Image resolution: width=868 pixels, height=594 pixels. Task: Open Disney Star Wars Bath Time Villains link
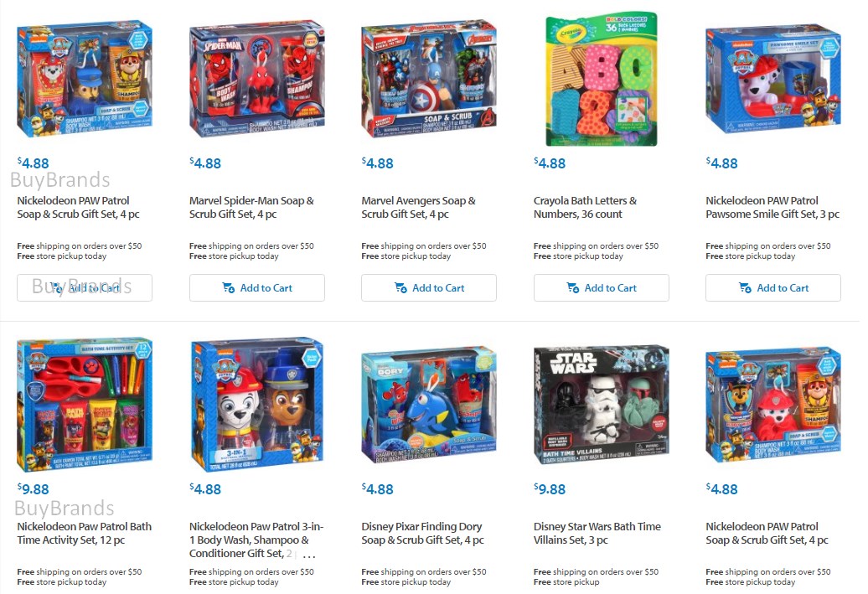[597, 533]
